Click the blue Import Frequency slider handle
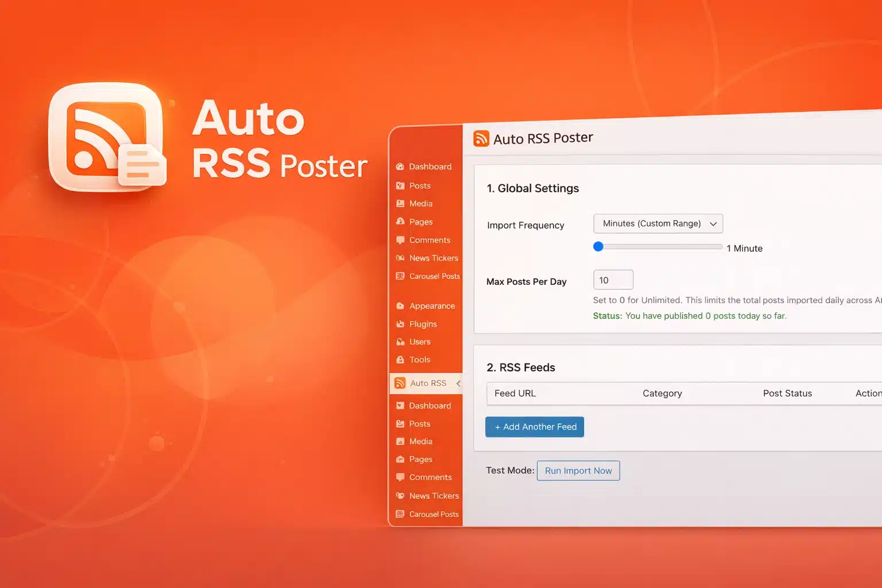Screen dimensions: 882x588 [x=598, y=246]
